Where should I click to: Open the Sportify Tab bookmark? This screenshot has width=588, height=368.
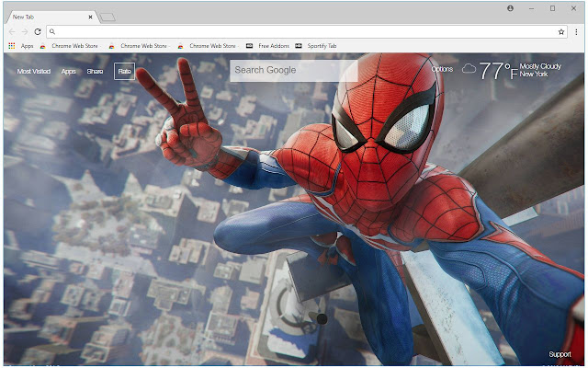[316, 46]
